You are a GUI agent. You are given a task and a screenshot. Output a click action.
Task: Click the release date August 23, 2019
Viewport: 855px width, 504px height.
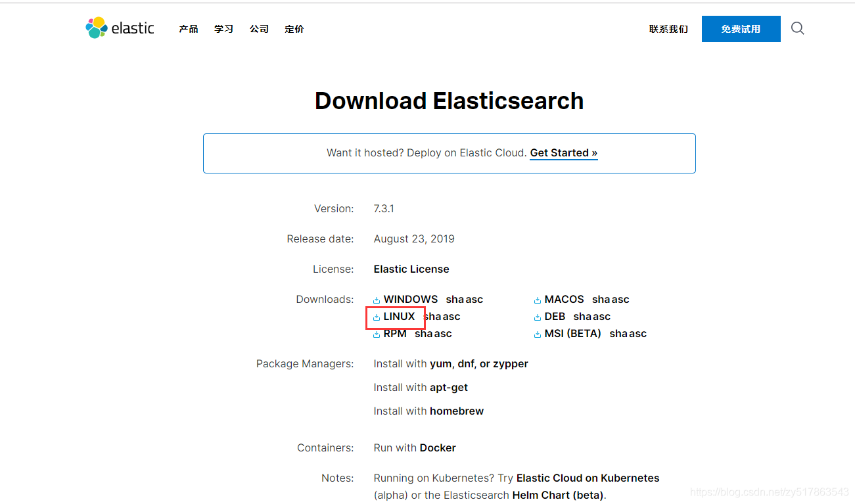click(x=414, y=239)
